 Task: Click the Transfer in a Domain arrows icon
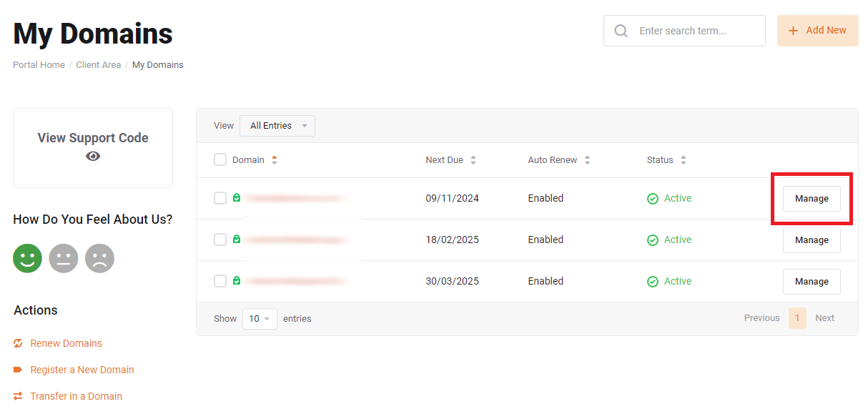18,396
